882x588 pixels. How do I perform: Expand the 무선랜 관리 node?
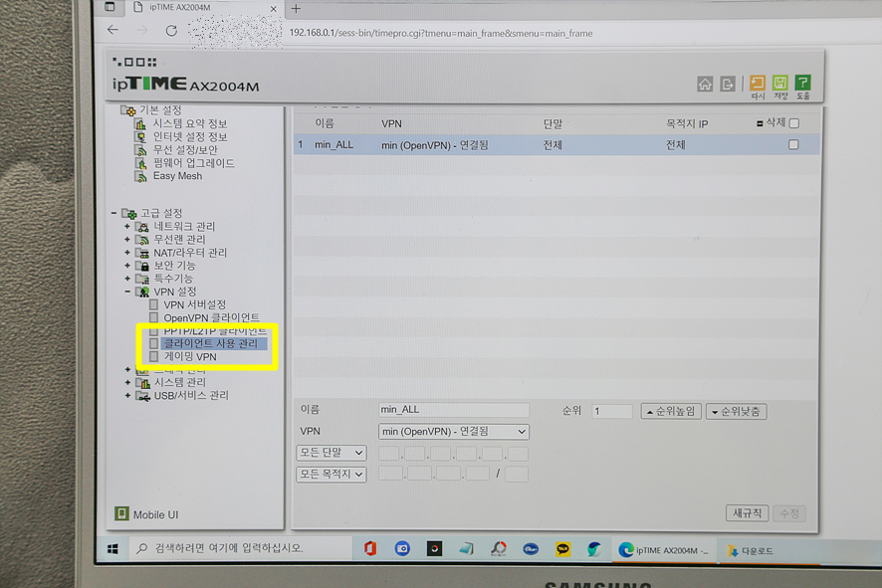point(127,240)
